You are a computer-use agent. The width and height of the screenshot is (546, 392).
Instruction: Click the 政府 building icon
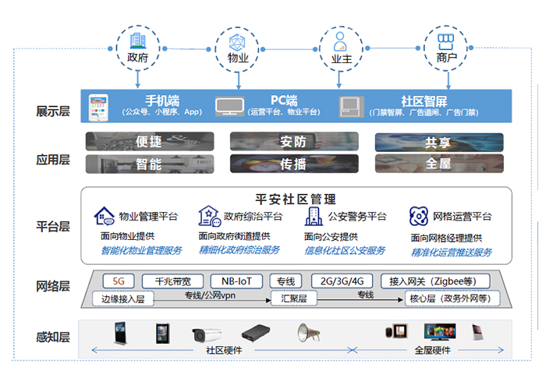click(138, 41)
